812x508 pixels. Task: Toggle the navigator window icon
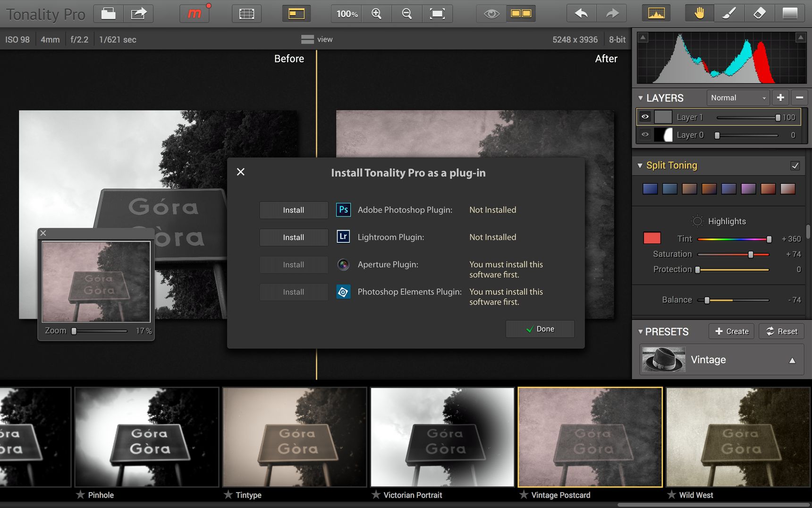[x=296, y=14]
